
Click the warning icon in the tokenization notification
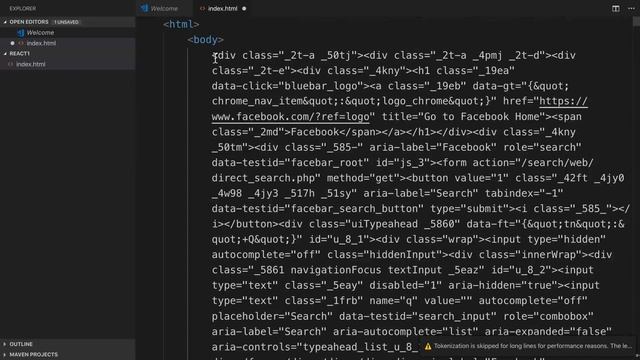tap(428, 347)
